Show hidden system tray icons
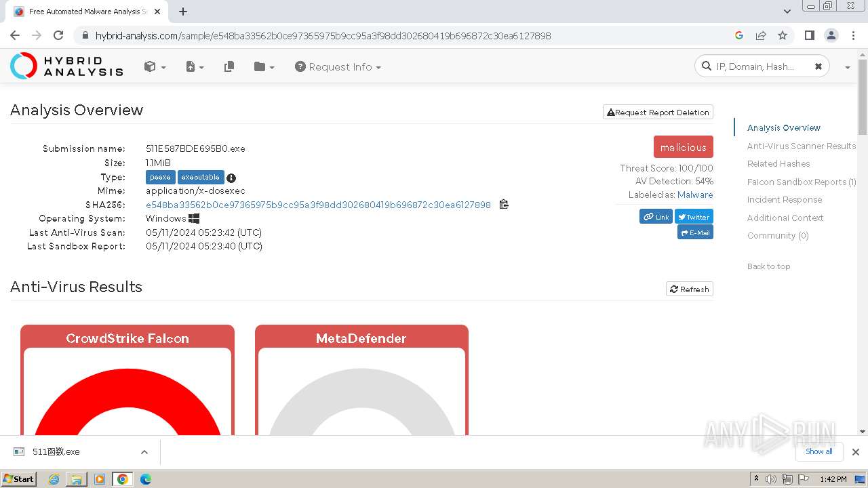The width and height of the screenshot is (868, 488). (x=756, y=479)
